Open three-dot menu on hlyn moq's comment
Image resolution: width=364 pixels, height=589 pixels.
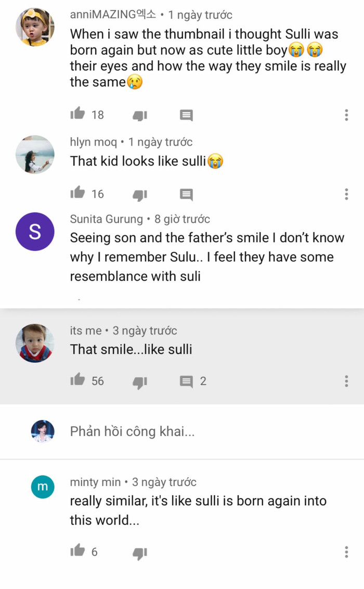(x=346, y=194)
